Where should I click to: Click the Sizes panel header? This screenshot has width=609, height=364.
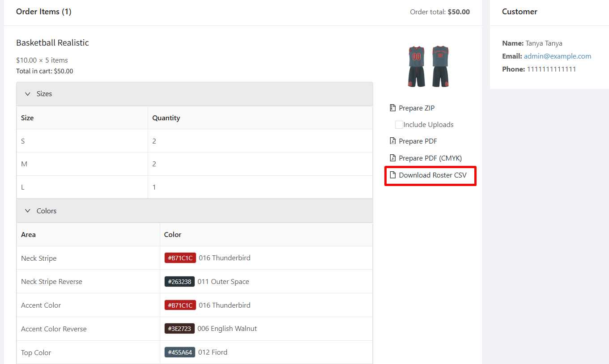pyautogui.click(x=194, y=94)
